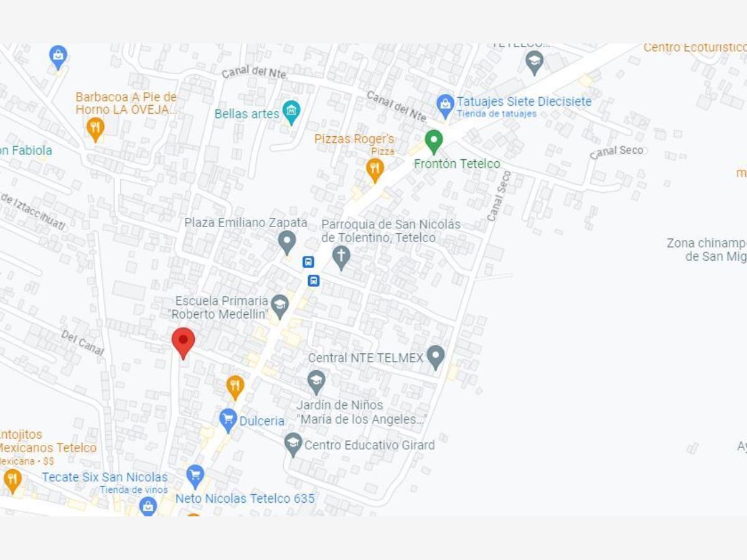The height and width of the screenshot is (560, 747).
Task: Click the Centro Educativo Girard school icon
Action: point(293,445)
